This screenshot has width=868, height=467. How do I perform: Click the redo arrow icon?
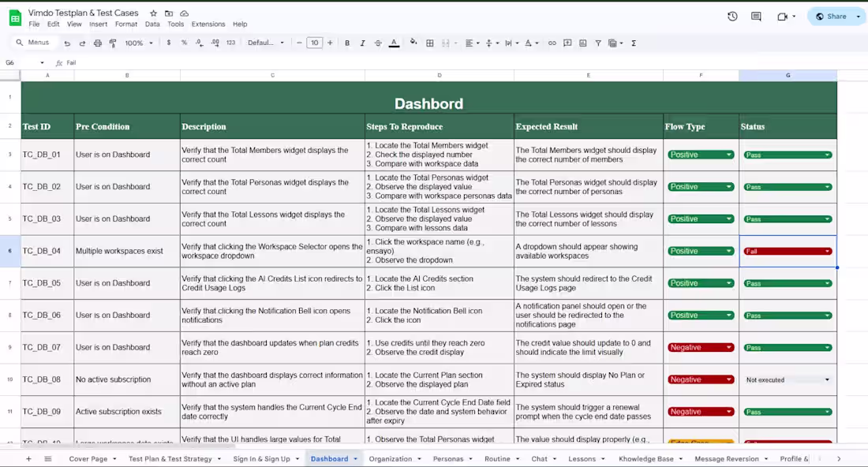[82, 43]
